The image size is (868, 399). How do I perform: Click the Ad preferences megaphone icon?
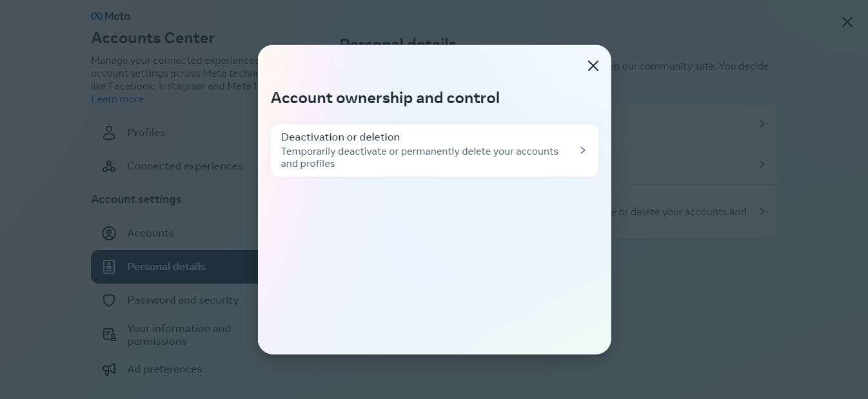109,369
